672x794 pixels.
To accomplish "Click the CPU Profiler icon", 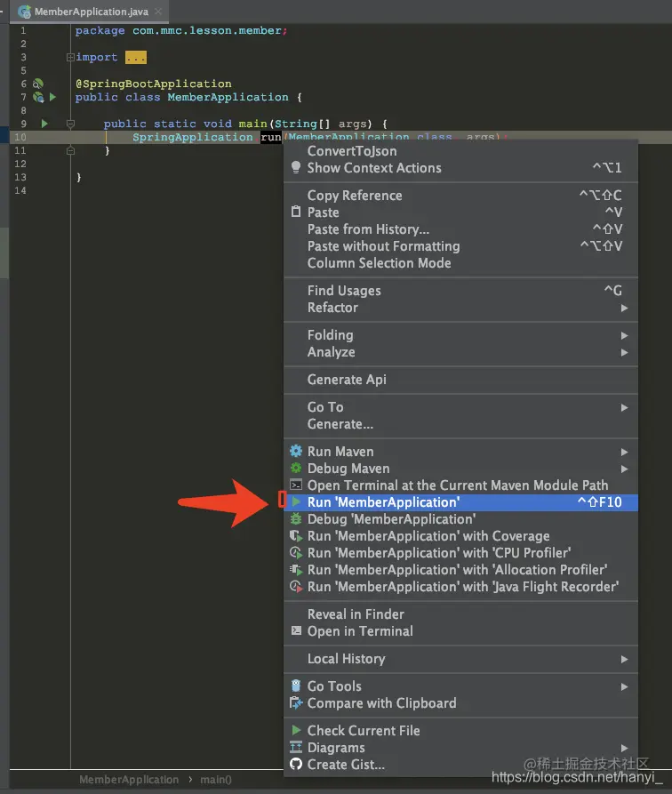I will [x=296, y=552].
